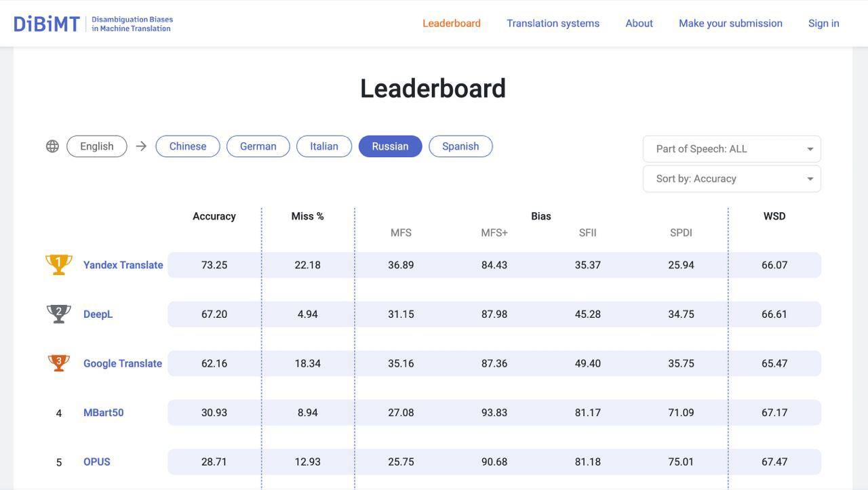Screen dimensions: 868x490
Task: Select Chinese target language
Action: [188, 146]
